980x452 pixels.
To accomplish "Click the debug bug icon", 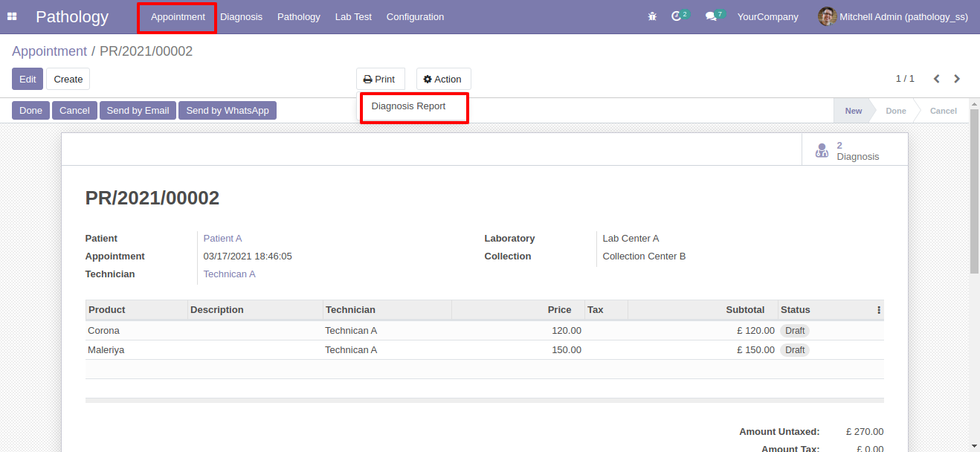I will [652, 16].
